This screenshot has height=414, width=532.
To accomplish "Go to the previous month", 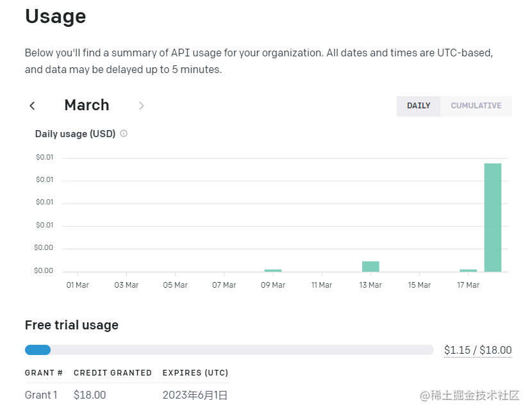I will [x=32, y=106].
